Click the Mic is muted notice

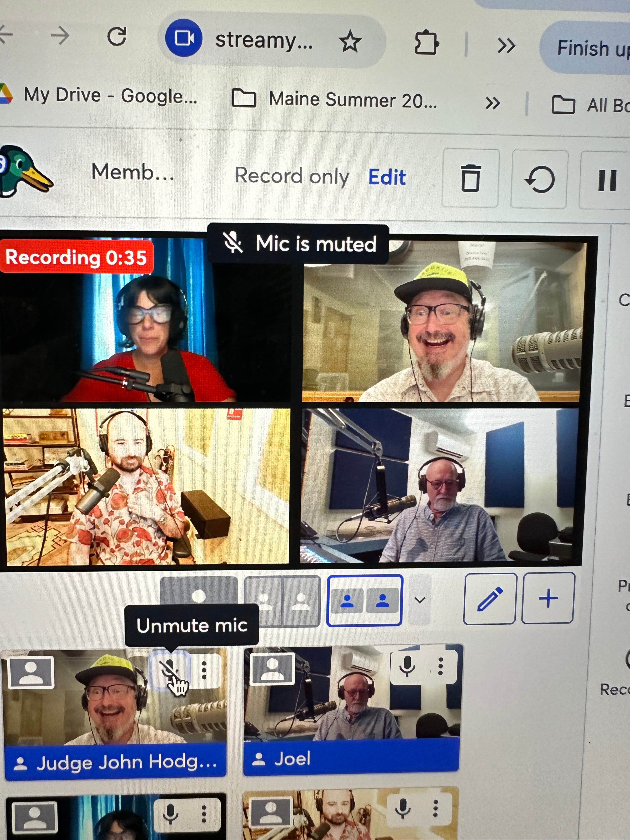click(x=299, y=243)
